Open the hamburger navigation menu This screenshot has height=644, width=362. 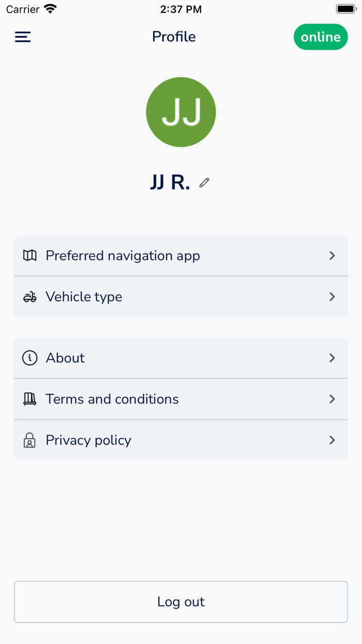(x=22, y=37)
